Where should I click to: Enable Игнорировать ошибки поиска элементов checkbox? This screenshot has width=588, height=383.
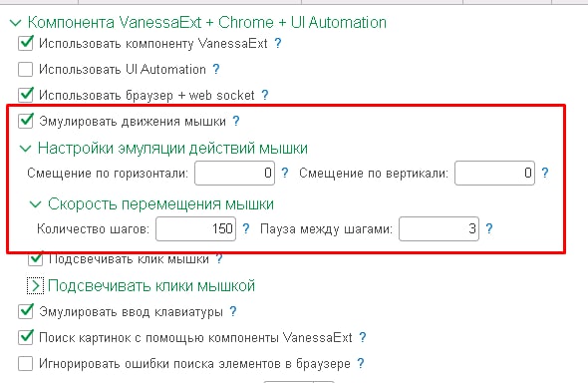(26, 363)
